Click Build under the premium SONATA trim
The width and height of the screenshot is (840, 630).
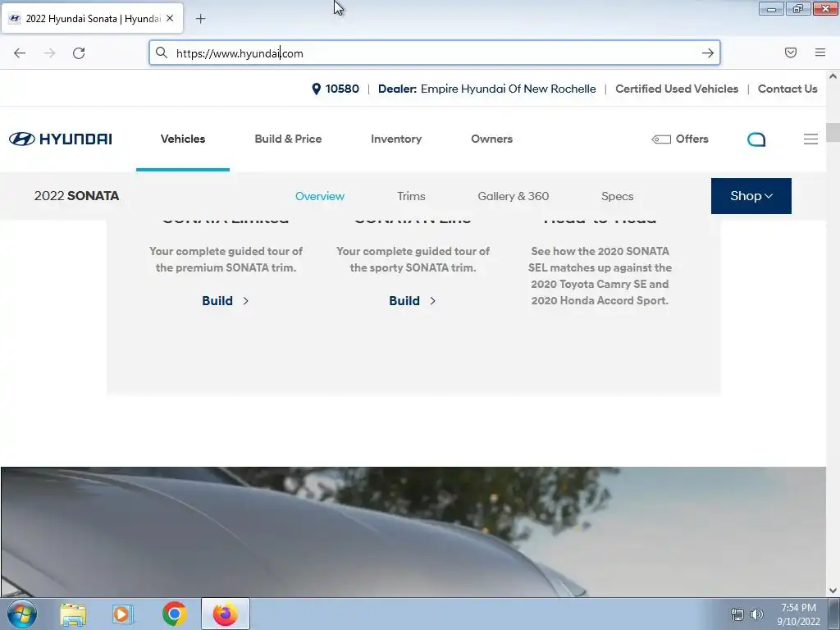click(226, 300)
